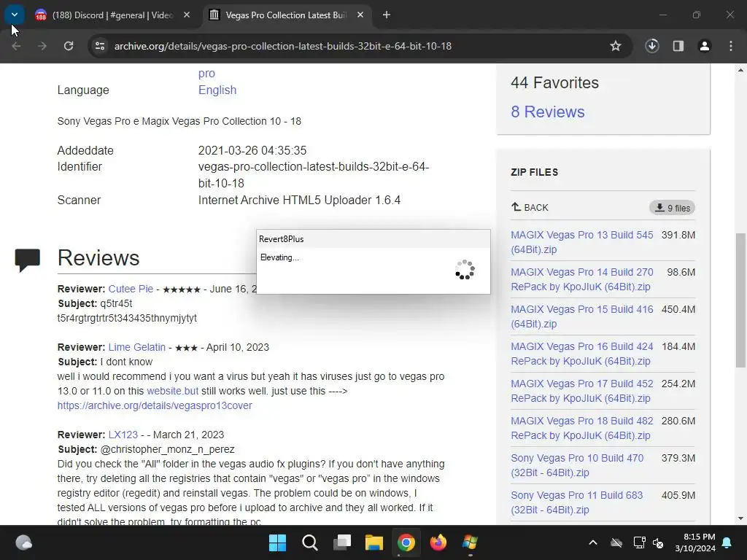Open Chrome downloads icon
This screenshot has height=560, width=747.
652,46
